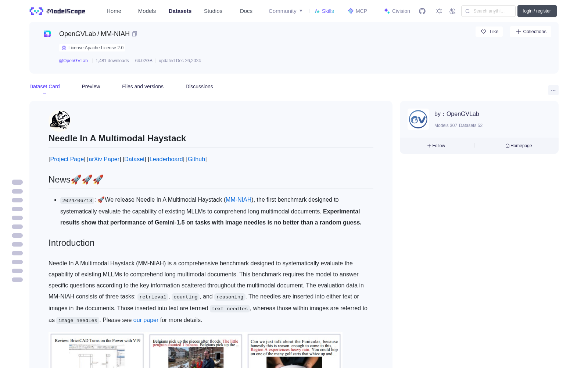This screenshot has width=588, height=368.
Task: Click the 'reasoning' code tag
Action: coord(230,297)
